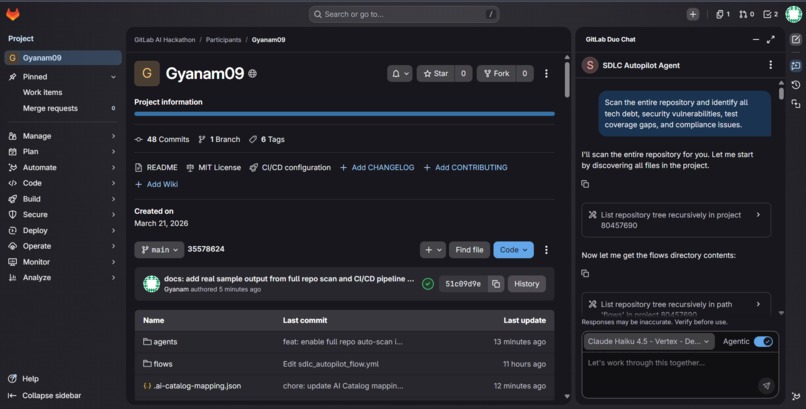Open the README link

(x=156, y=168)
